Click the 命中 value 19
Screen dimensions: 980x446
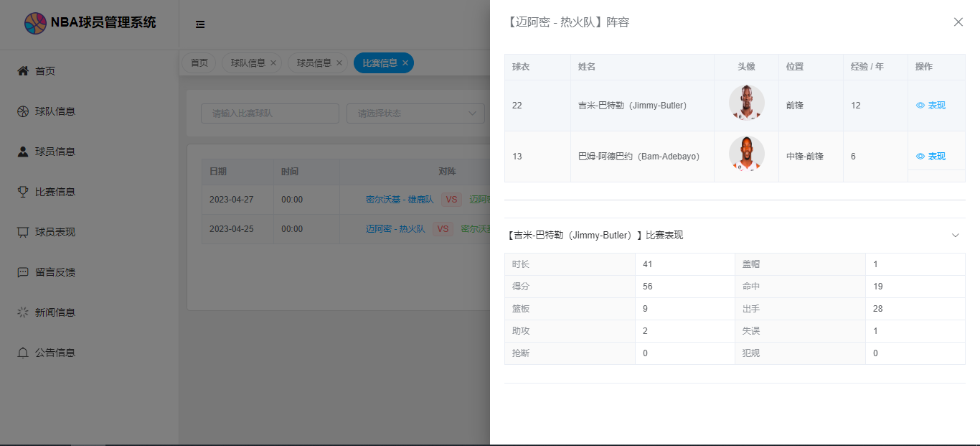click(x=878, y=287)
